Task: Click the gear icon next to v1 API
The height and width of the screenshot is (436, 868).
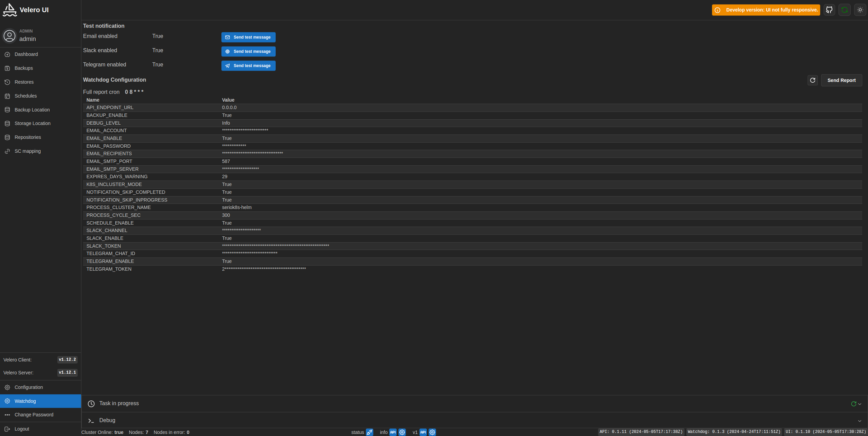Action: pos(432,432)
